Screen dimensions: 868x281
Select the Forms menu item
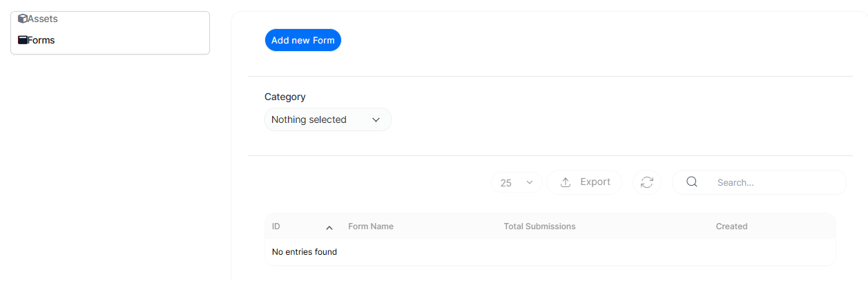(x=41, y=40)
